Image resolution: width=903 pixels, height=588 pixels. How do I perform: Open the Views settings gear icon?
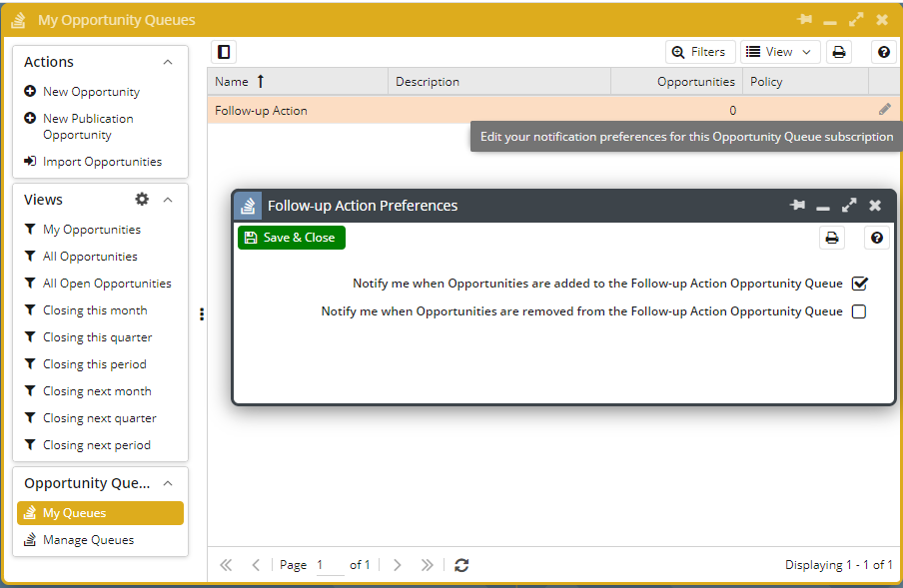point(141,199)
